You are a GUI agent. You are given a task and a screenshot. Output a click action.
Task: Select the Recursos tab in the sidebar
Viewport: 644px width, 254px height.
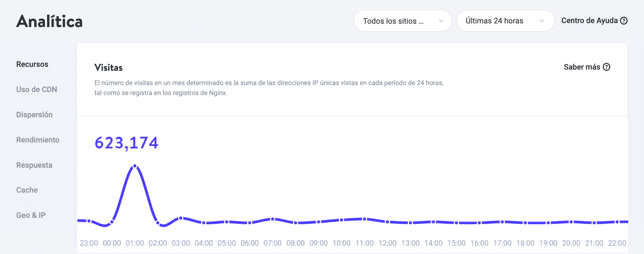[32, 64]
